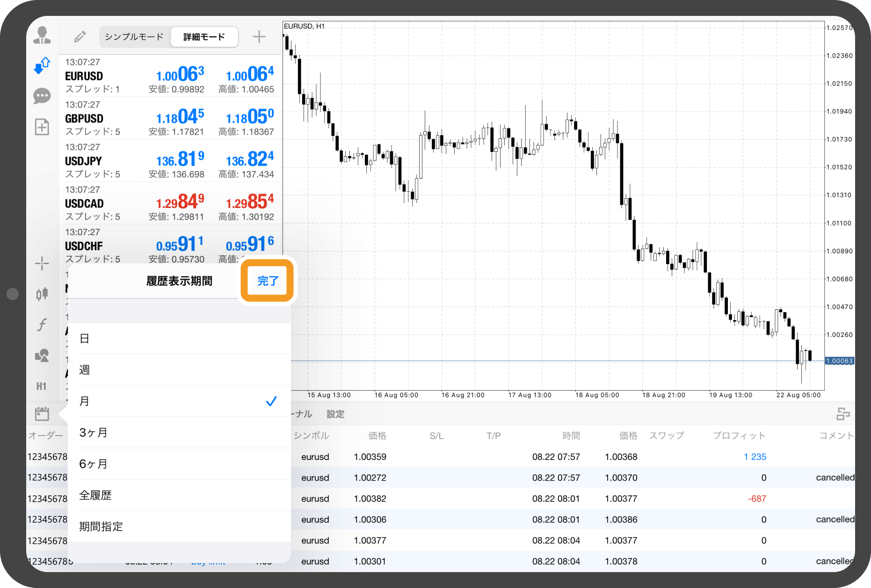Image resolution: width=871 pixels, height=588 pixels.
Task: Open the account profile icon
Action: [42, 36]
